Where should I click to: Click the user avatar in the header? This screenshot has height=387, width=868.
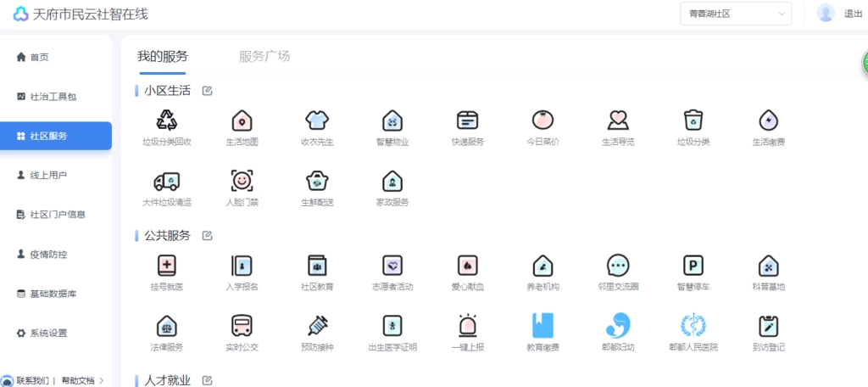pyautogui.click(x=825, y=13)
